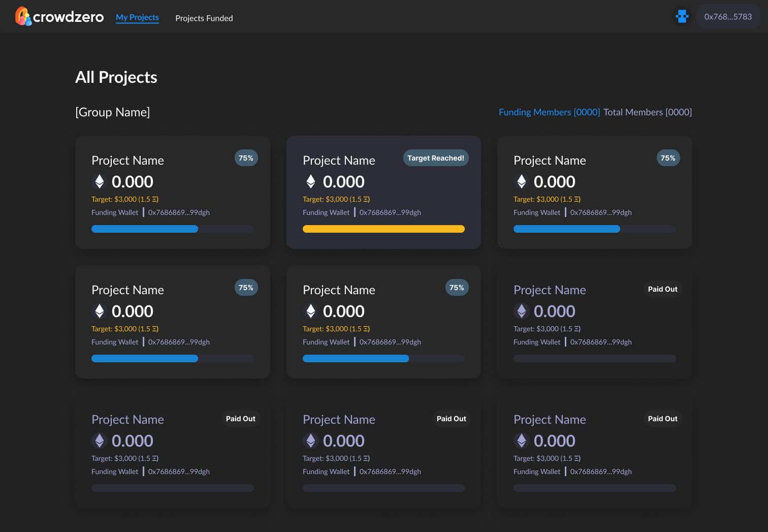Click Funding Wallet label in Target Reached card
Image resolution: width=768 pixels, height=532 pixels.
[x=326, y=212]
